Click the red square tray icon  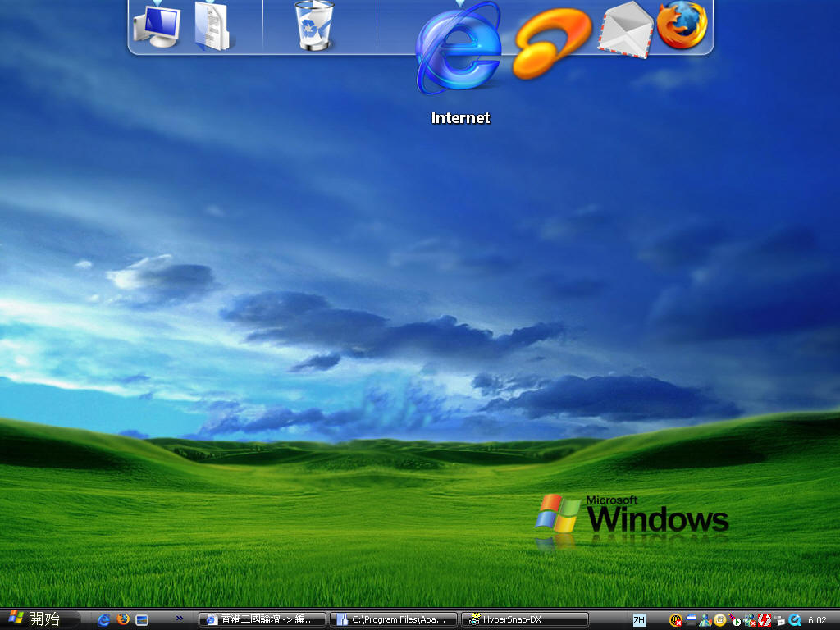coord(764,620)
